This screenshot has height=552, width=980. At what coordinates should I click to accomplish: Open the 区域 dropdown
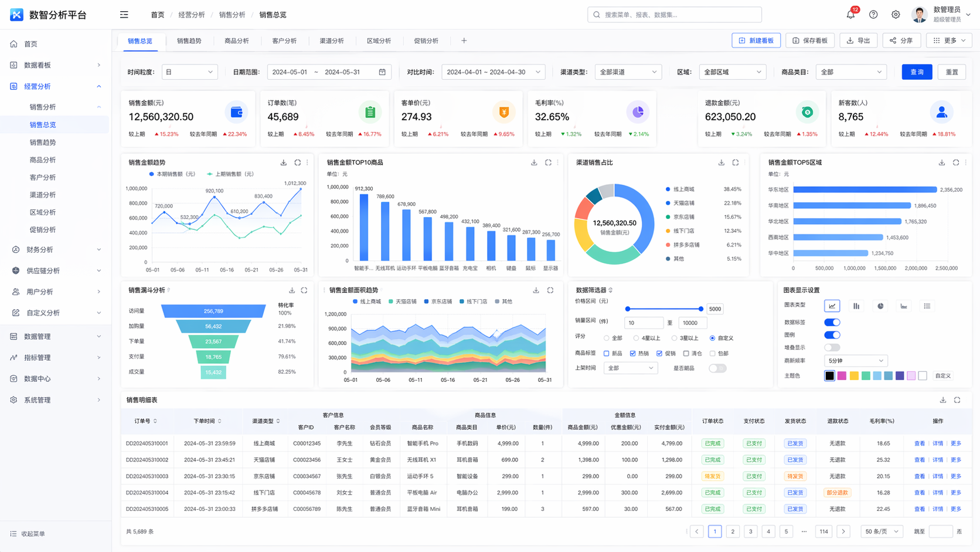733,72
